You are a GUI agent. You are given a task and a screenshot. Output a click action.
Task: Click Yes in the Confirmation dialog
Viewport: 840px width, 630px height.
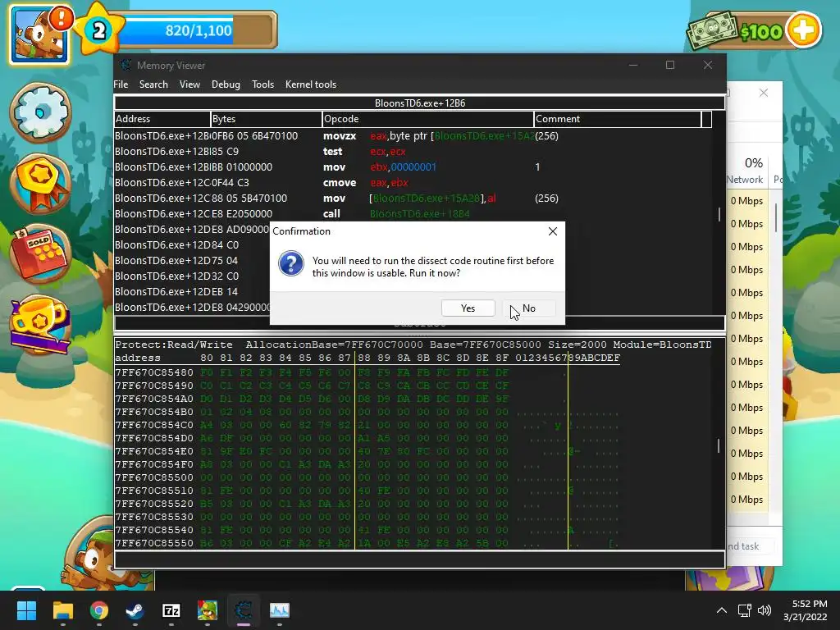point(468,308)
